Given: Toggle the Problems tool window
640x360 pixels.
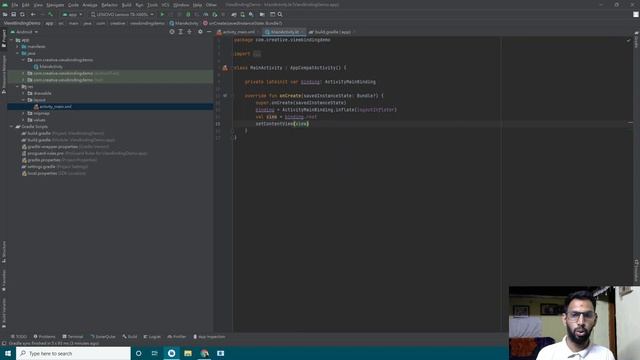Looking at the screenshot, I should 44,337.
